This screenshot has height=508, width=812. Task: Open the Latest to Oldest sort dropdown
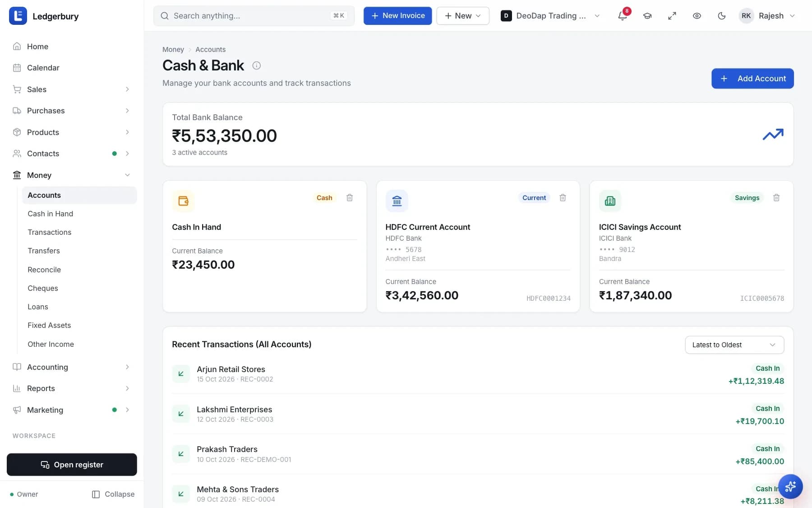pyautogui.click(x=734, y=345)
